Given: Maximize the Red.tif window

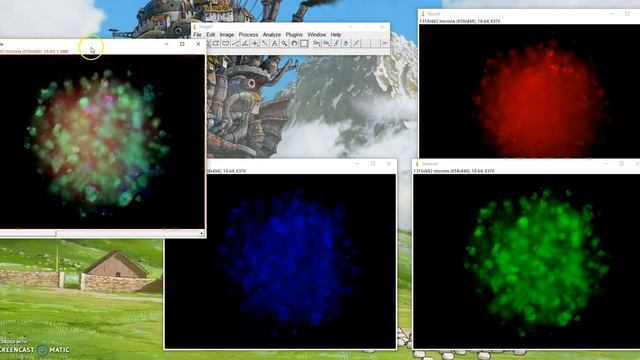Looking at the screenshot, I should (x=627, y=14).
